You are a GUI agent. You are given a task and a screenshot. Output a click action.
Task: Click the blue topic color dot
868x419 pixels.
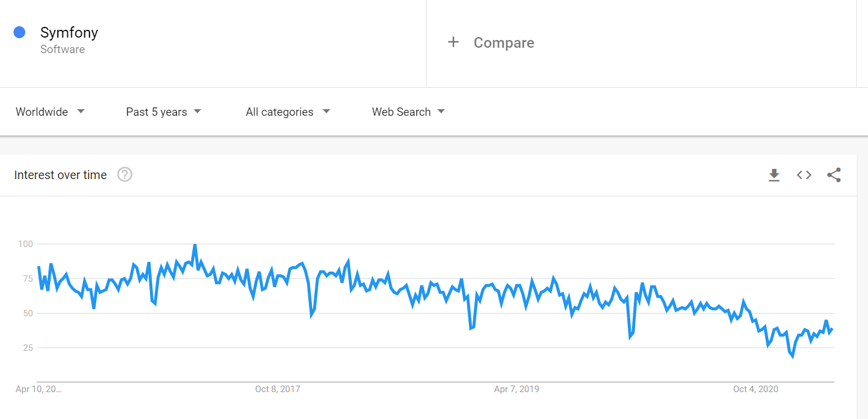pos(20,32)
